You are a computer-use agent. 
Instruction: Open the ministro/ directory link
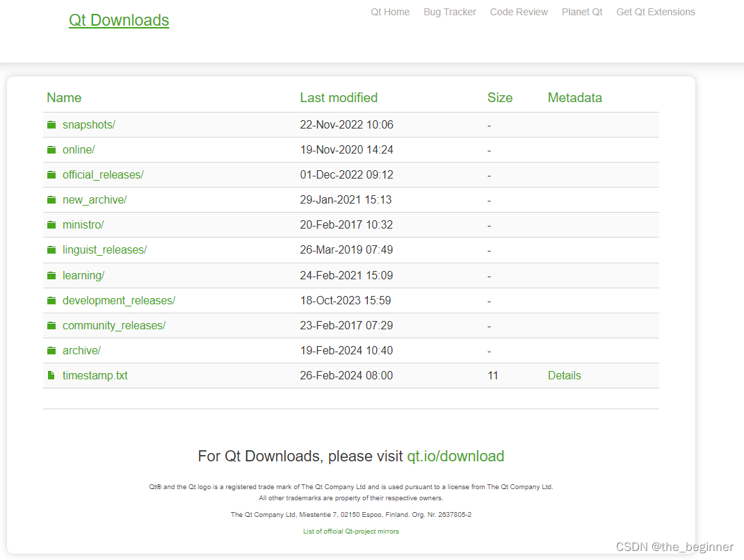click(83, 224)
